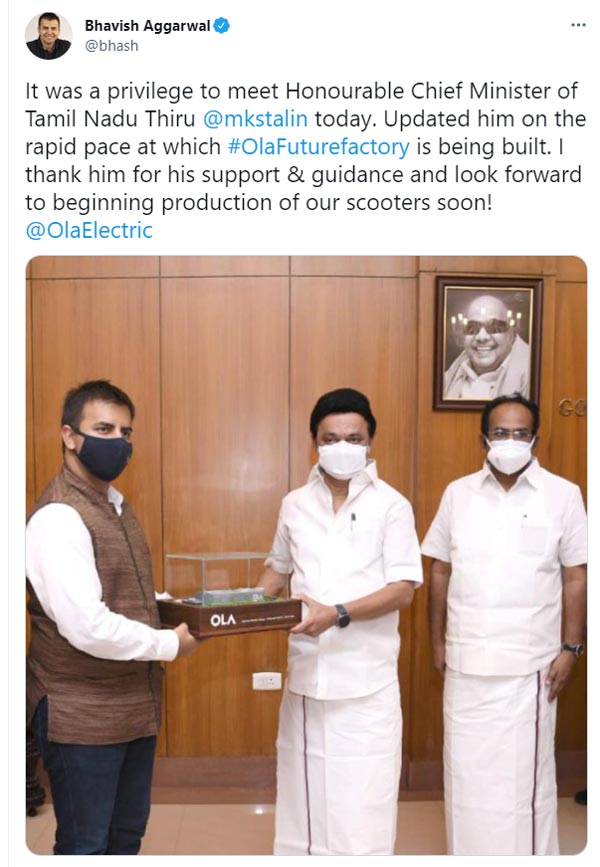Click the black wristwatch holding the model
Screen dimensions: 600x867
pos(342,615)
